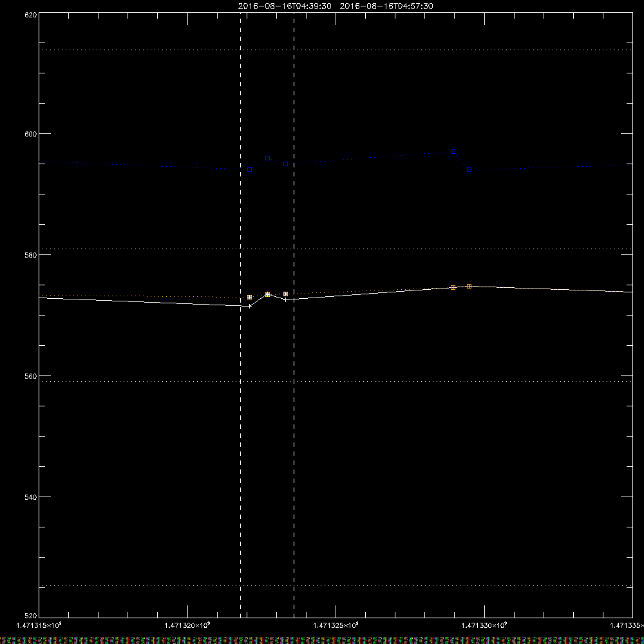
Task: Select the 520 y-axis label
Action: tap(31, 616)
